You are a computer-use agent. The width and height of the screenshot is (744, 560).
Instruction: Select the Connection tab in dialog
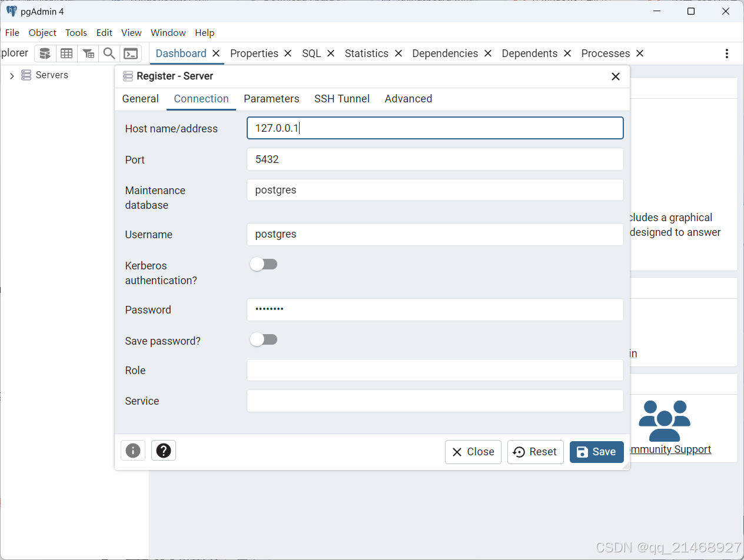click(x=201, y=99)
